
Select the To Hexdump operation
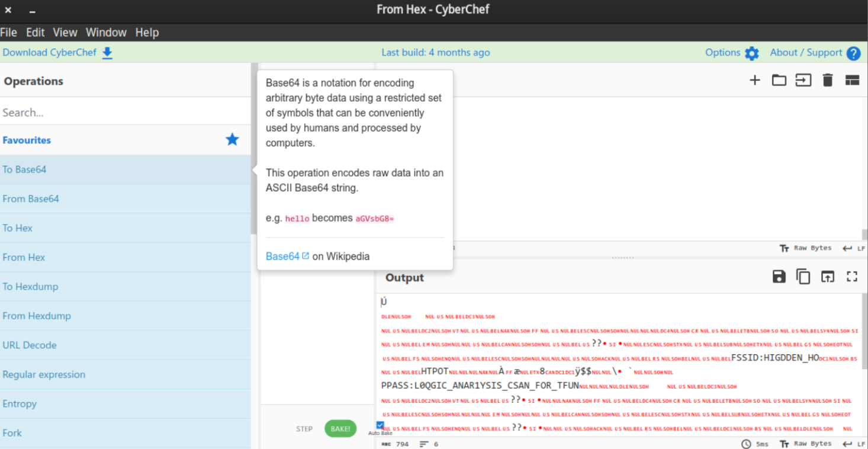(x=126, y=287)
